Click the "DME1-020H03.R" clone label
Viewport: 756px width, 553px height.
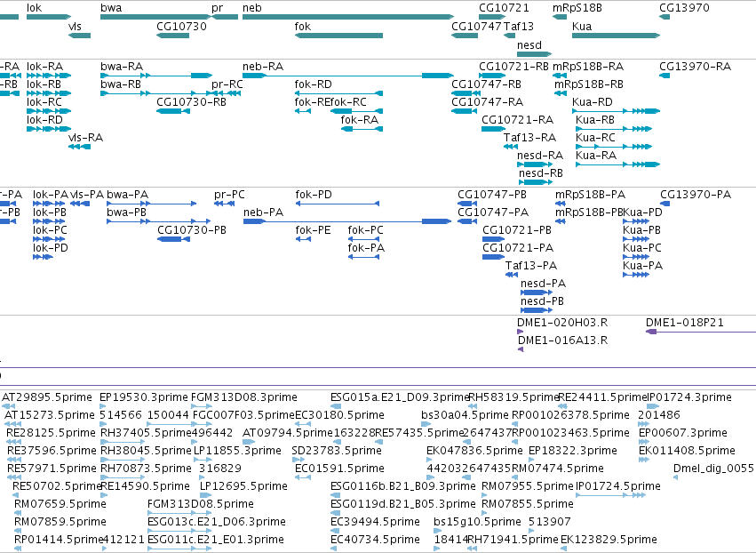[x=562, y=323]
